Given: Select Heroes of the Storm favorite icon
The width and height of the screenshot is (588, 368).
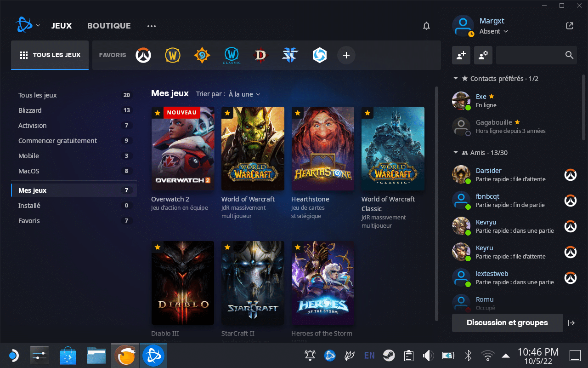Looking at the screenshot, I should pyautogui.click(x=319, y=55).
